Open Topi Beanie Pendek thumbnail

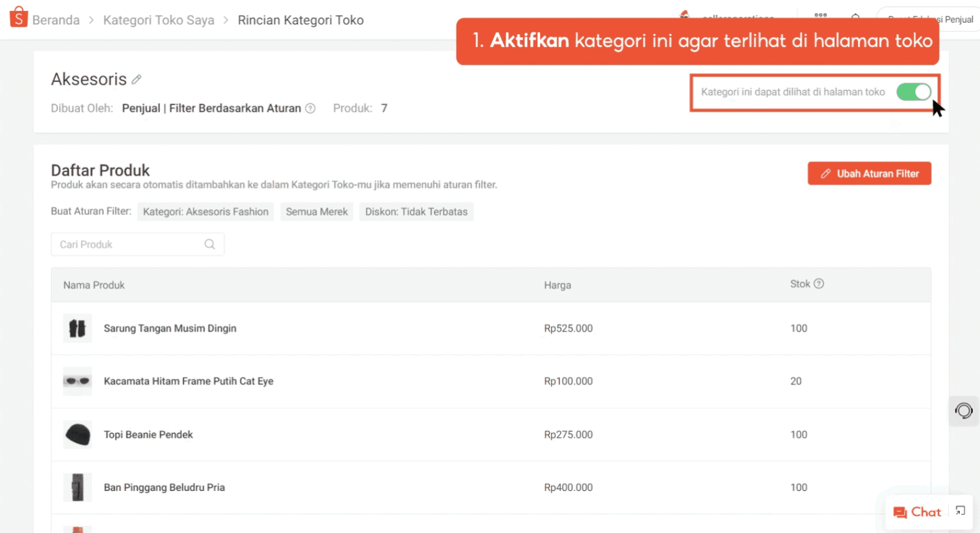(x=77, y=435)
